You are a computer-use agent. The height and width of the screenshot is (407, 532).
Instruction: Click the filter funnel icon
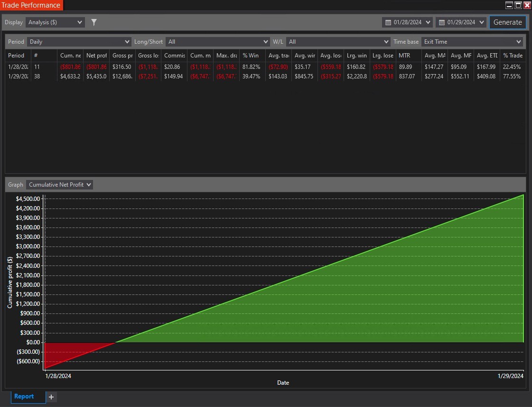pyautogui.click(x=94, y=22)
